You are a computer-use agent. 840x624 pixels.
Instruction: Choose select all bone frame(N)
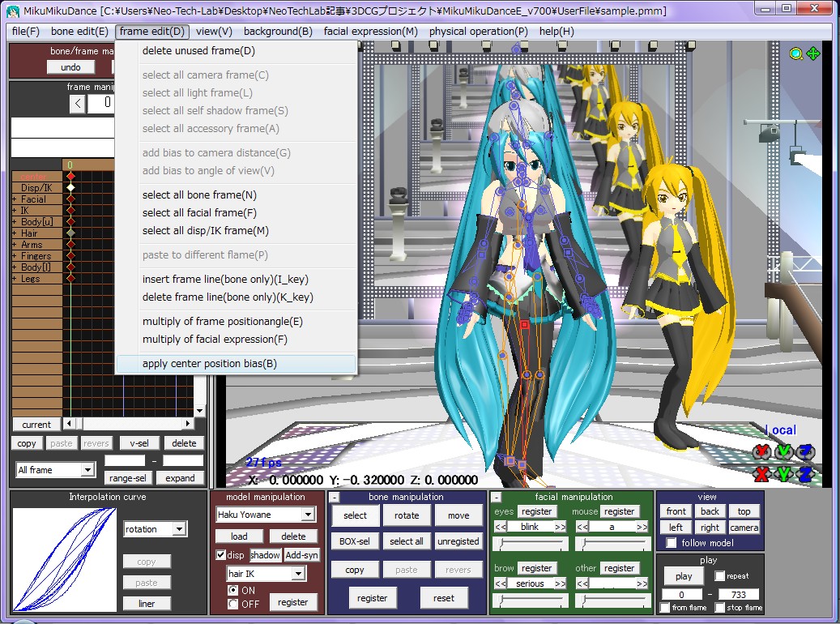(x=236, y=195)
